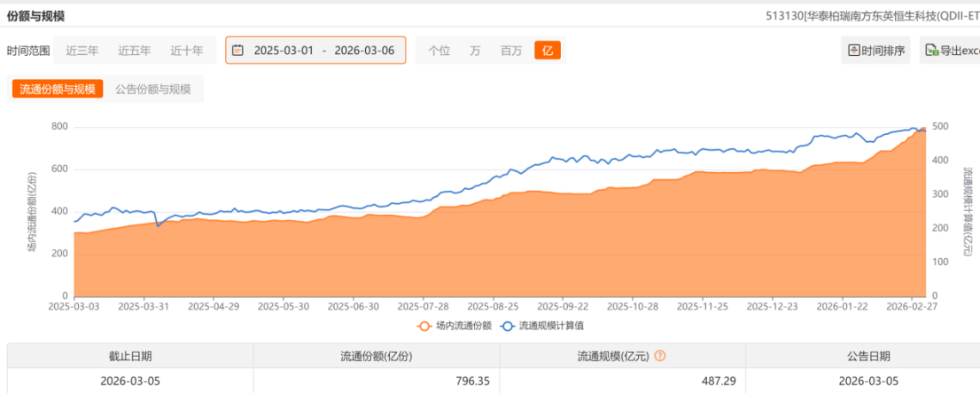Switch the unit to 万
The width and height of the screenshot is (980, 393).
475,51
